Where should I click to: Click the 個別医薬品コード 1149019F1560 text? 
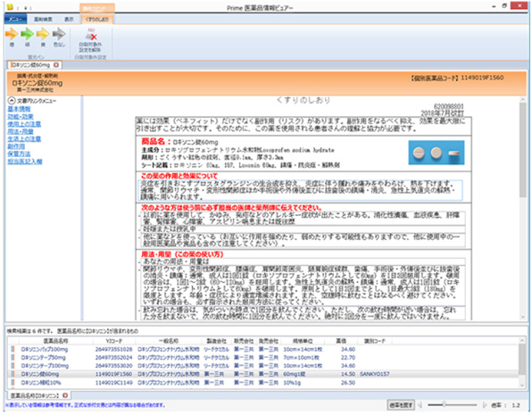[457, 78]
